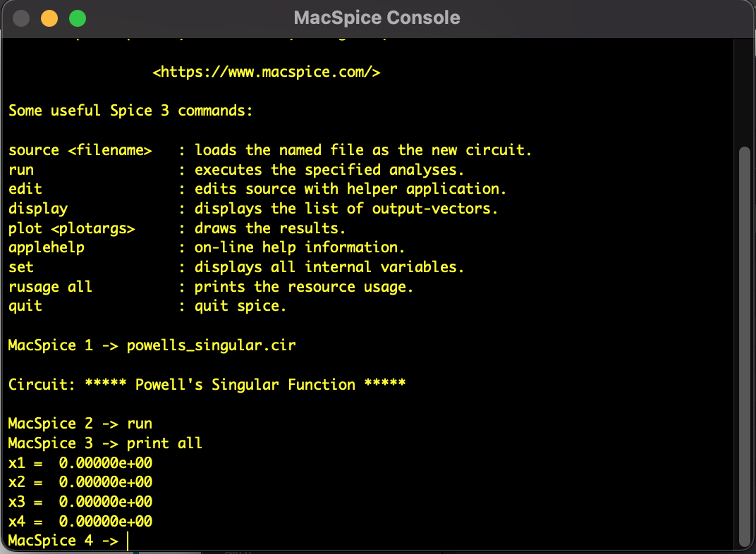
Task: Click the 'plot <plotargs>' command text
Action: 71,228
